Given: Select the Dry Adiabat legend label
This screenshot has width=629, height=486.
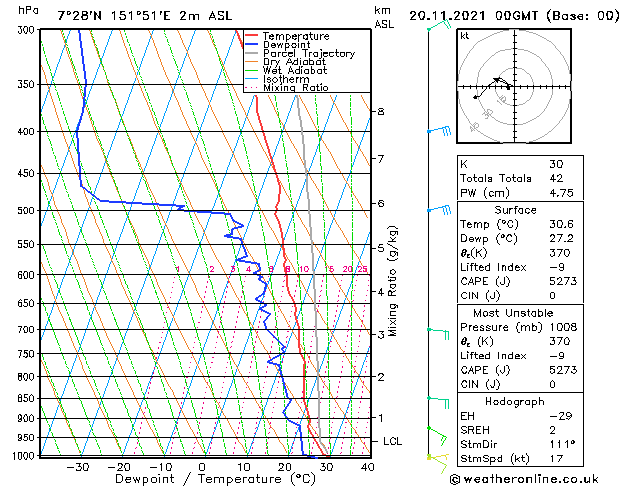Looking at the screenshot, I should click(294, 62).
